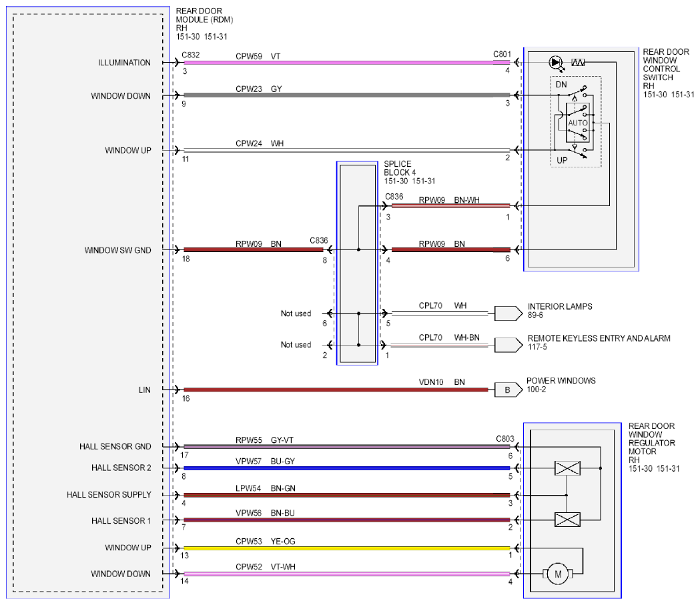Click the WINDOW UP label at pin 13

(128, 548)
